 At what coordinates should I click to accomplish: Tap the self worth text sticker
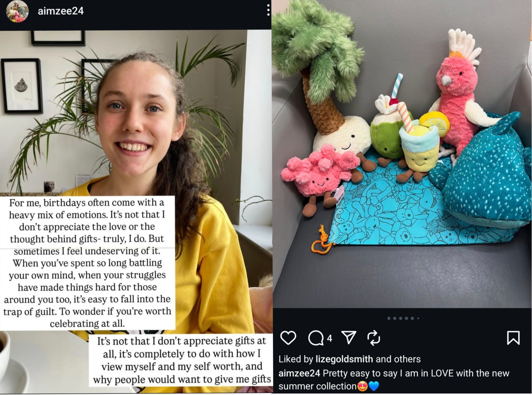(181, 360)
